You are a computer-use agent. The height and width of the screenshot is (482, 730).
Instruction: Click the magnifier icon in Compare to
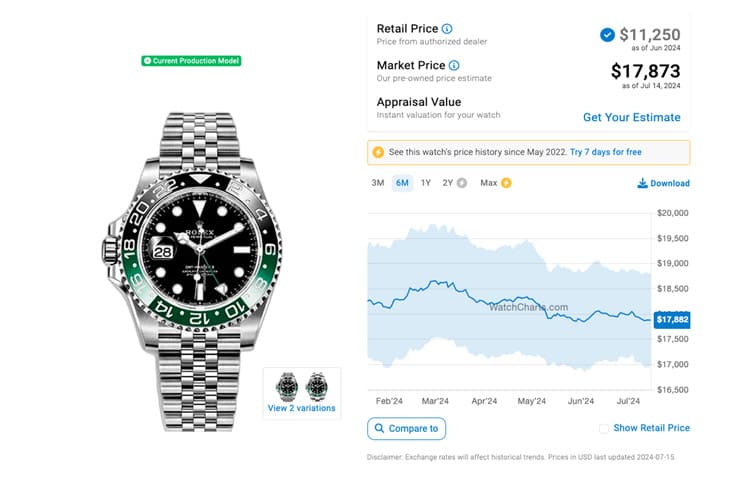(378, 429)
